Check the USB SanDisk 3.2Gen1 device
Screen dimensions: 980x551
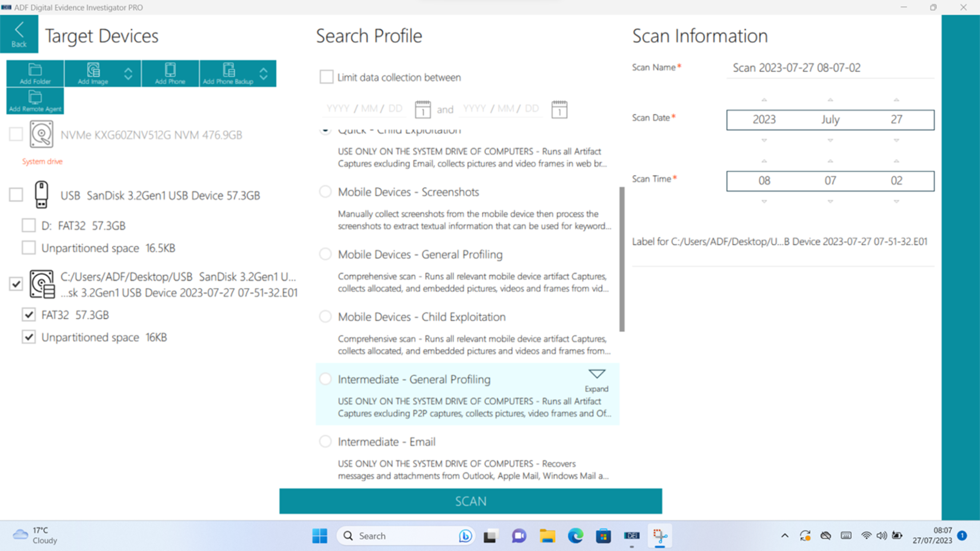point(16,195)
